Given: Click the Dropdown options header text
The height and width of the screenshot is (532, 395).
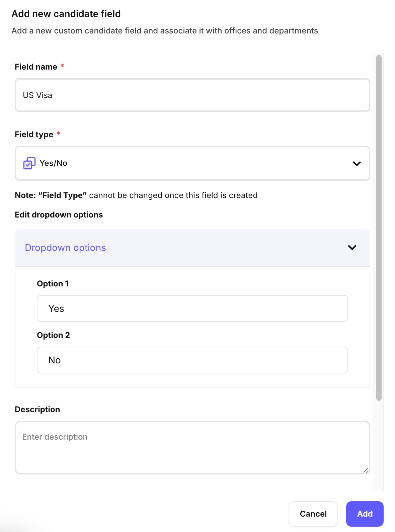Looking at the screenshot, I should (x=65, y=248).
